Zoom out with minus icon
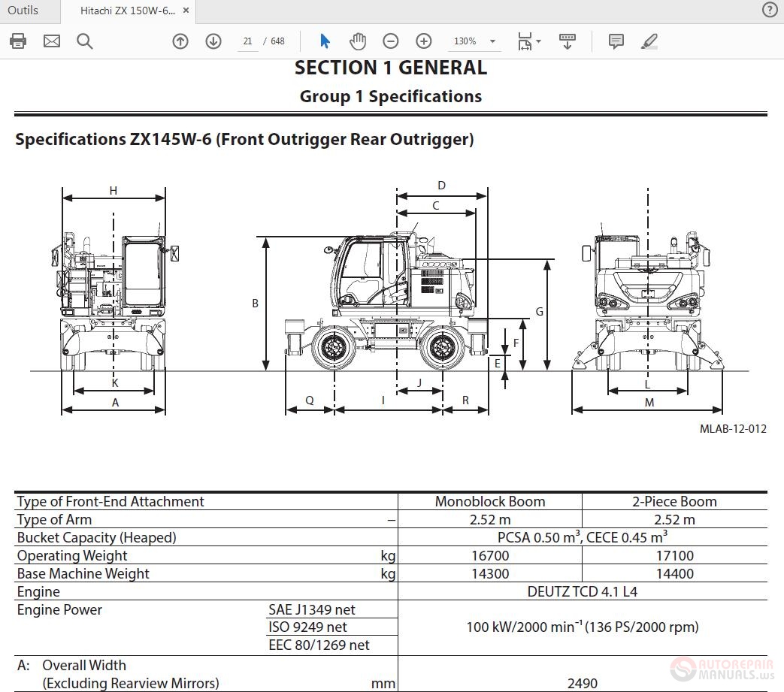Image resolution: width=784 pixels, height=692 pixels. coord(391,41)
